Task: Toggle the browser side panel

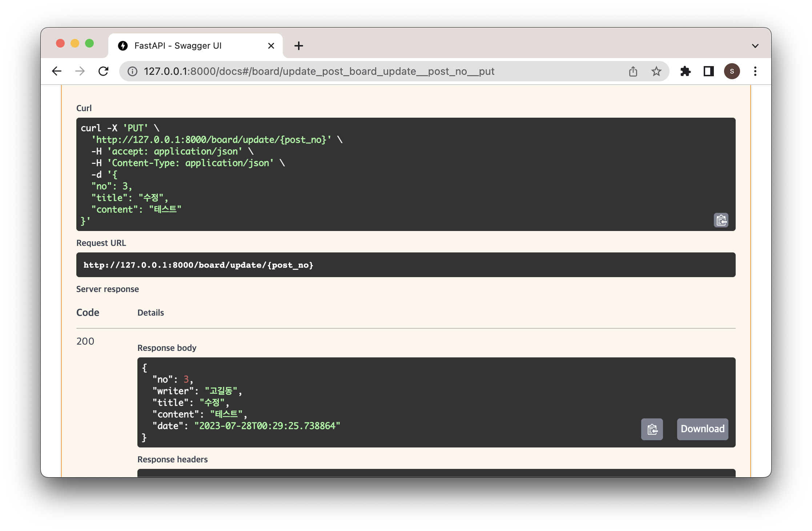Action: [708, 71]
